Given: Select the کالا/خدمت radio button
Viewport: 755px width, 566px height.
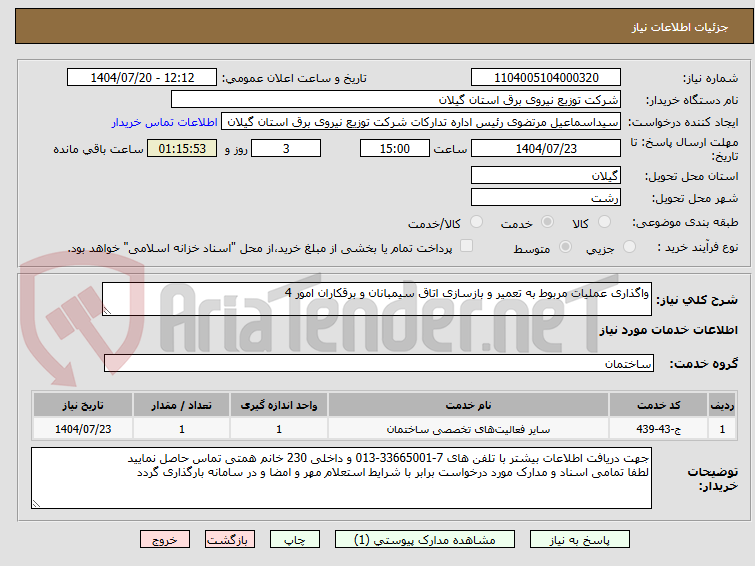Looking at the screenshot, I should 476,222.
